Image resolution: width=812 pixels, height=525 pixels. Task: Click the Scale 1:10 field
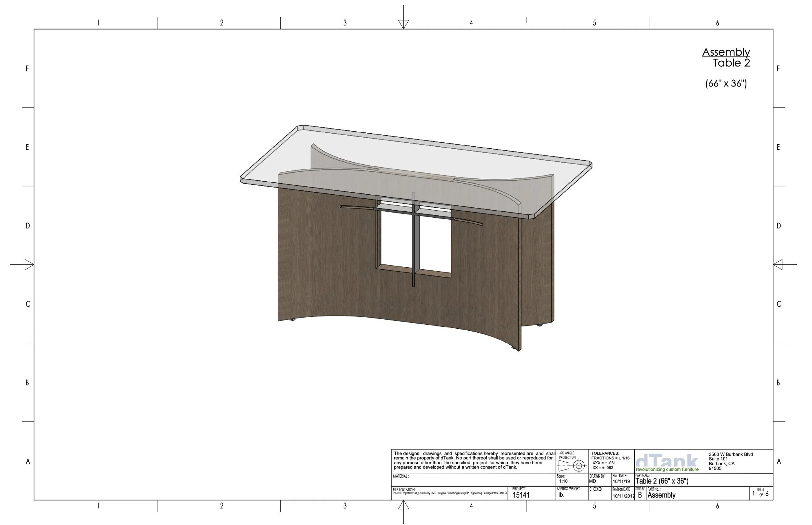563,481
